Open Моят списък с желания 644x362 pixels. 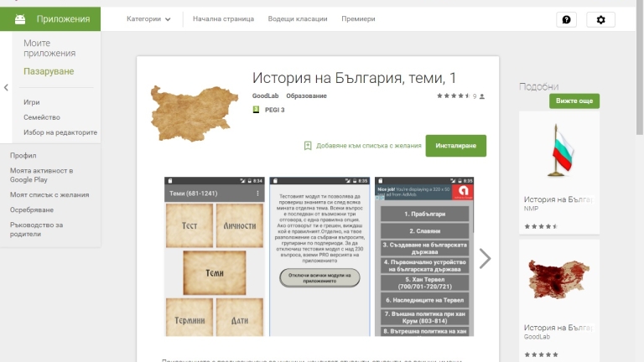click(x=49, y=195)
